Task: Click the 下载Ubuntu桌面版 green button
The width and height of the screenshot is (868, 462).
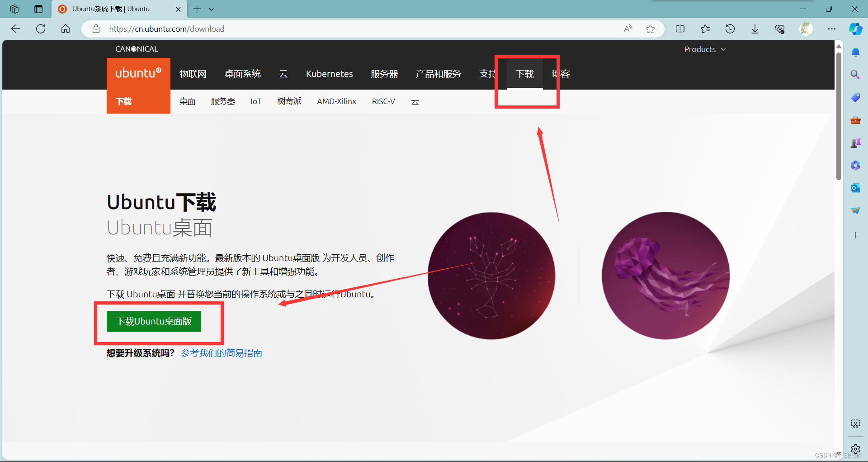Action: pyautogui.click(x=154, y=321)
